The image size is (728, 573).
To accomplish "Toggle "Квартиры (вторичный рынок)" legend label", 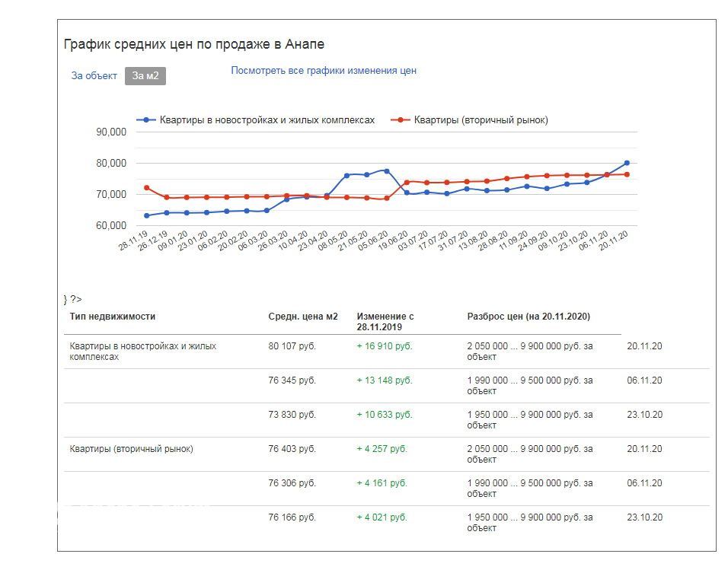I will coord(481,120).
